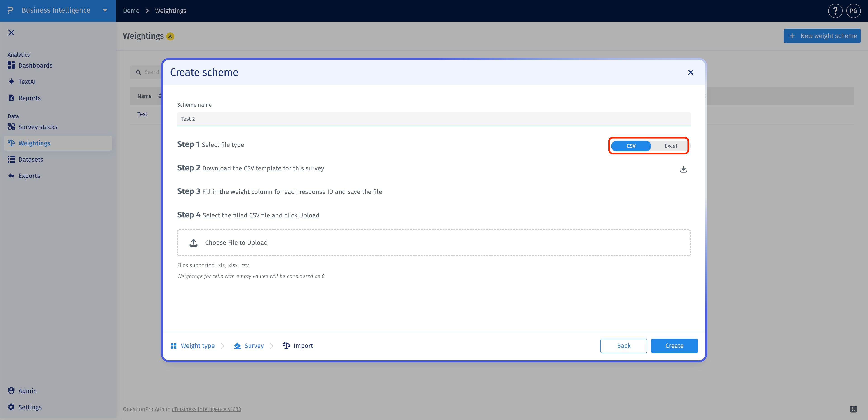Image resolution: width=868 pixels, height=420 pixels.
Task: Select the Import wizard step
Action: [x=298, y=346]
